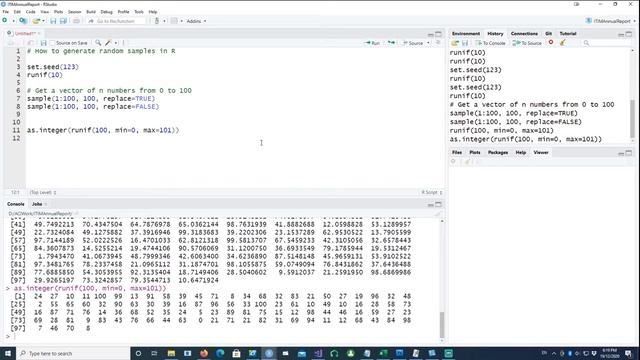This screenshot has width=640, height=360.
Task: Switch to the Jobs tab
Action: (x=37, y=204)
